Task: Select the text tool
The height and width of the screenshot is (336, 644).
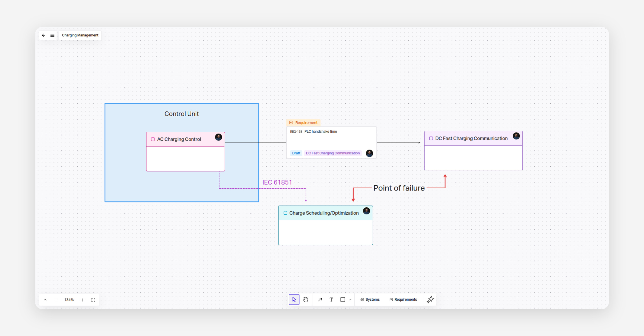Action: [331, 300]
